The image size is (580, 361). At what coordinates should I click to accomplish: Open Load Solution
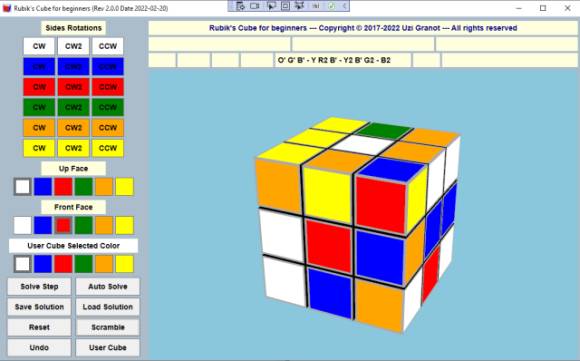coord(108,307)
